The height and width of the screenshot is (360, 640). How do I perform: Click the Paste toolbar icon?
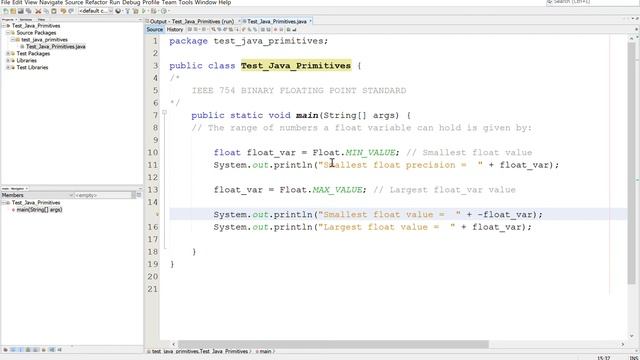click(x=53, y=11)
